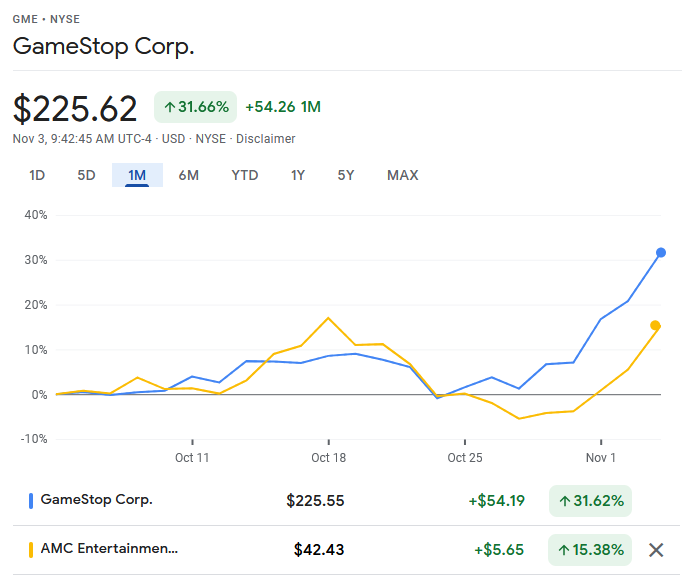Viewport: 682px width, 578px height.
Task: Show the 1Y time range chart
Action: point(298,175)
